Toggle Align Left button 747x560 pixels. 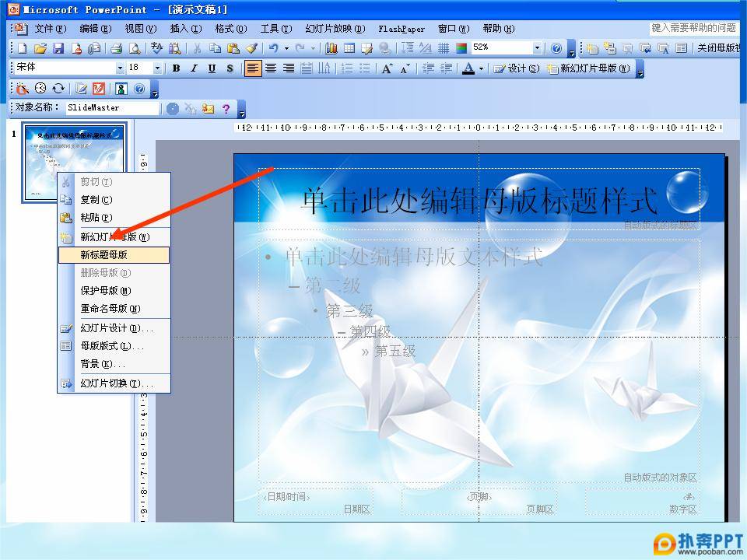[253, 68]
